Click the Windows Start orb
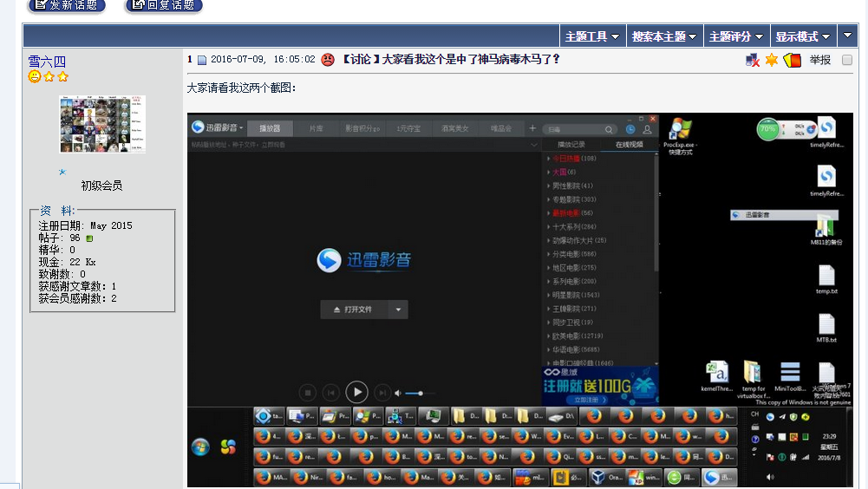The image size is (868, 489). click(200, 447)
